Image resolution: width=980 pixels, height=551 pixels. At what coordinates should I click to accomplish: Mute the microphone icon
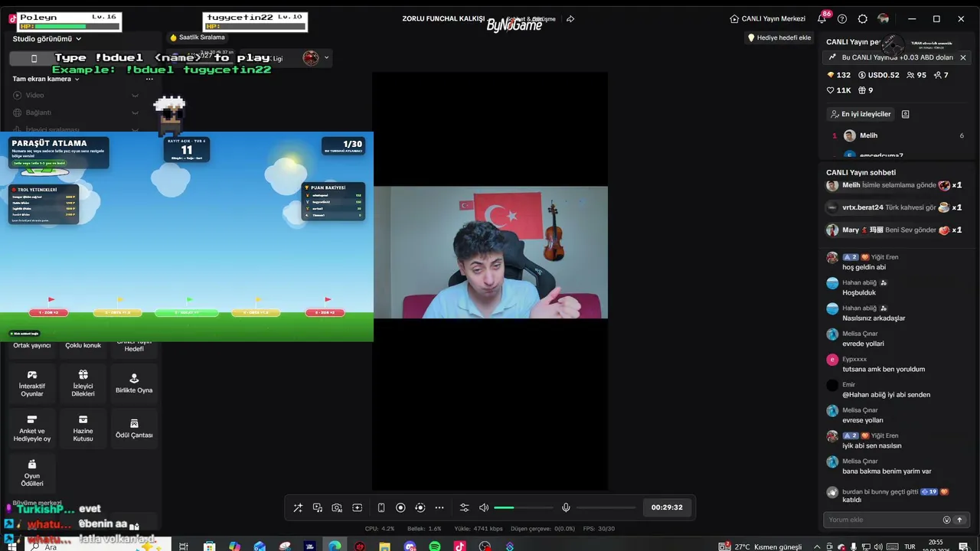pos(566,507)
